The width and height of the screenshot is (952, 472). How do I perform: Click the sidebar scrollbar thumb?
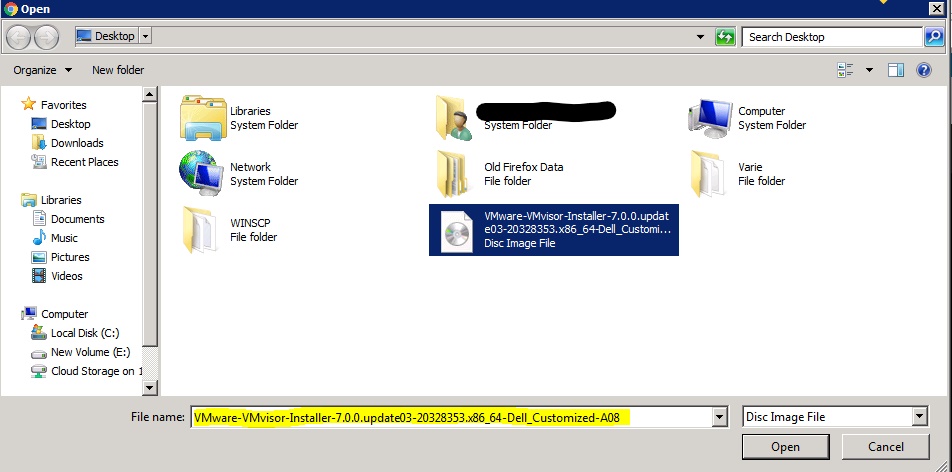pos(149,224)
